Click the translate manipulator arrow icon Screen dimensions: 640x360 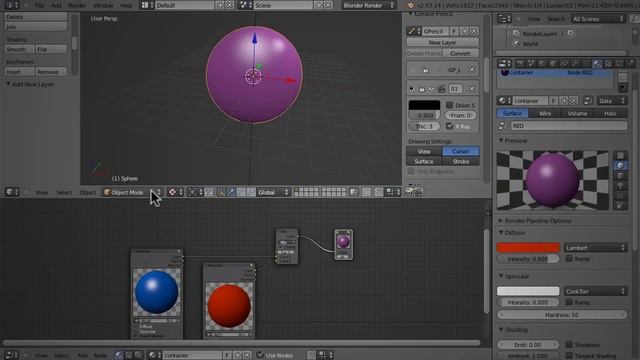pos(231,192)
